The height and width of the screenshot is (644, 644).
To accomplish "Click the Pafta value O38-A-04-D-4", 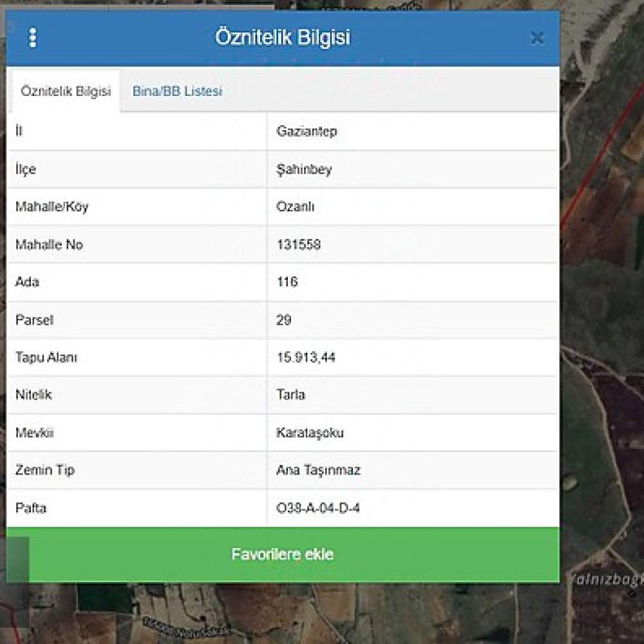I will click(x=318, y=508).
